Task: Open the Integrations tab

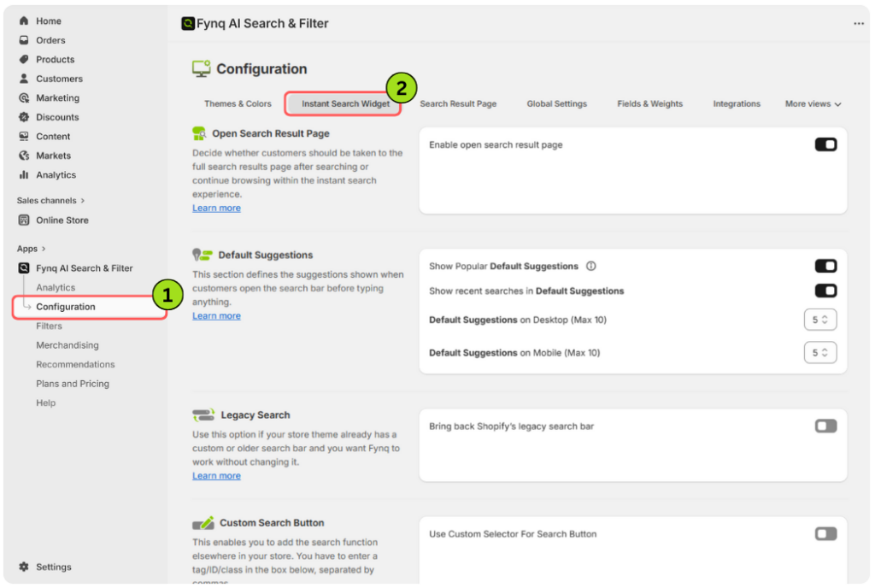Action: [x=737, y=103]
